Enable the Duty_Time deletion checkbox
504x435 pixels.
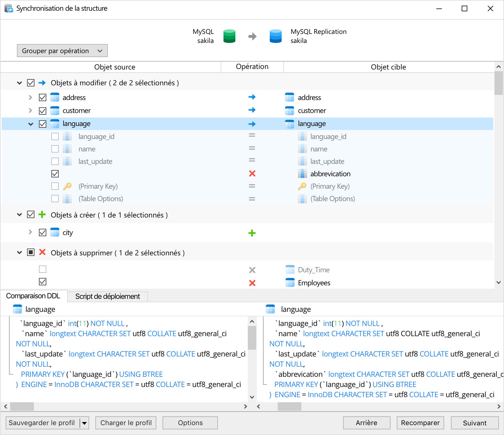[x=43, y=269]
